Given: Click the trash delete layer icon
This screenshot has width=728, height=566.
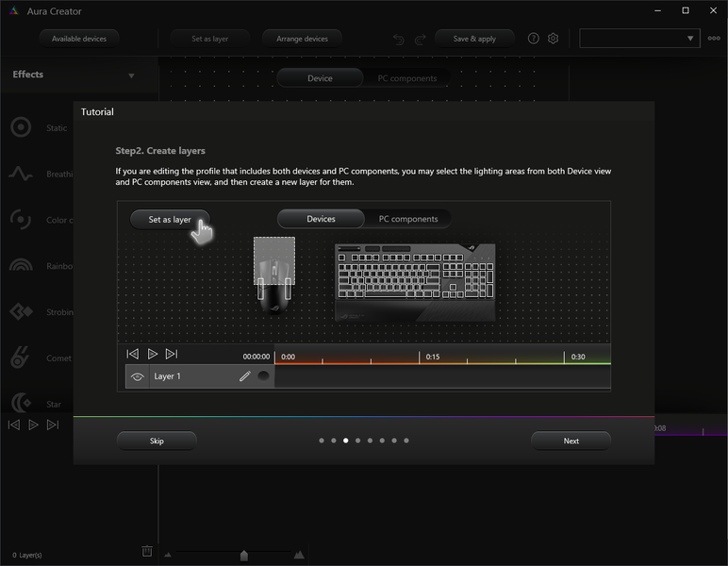Looking at the screenshot, I should pyautogui.click(x=147, y=551).
